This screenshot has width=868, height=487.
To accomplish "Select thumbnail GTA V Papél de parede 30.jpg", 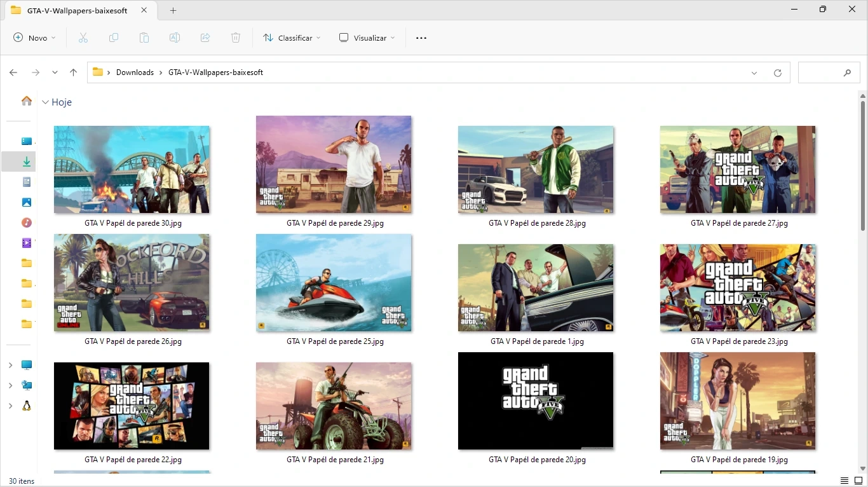I will click(132, 170).
